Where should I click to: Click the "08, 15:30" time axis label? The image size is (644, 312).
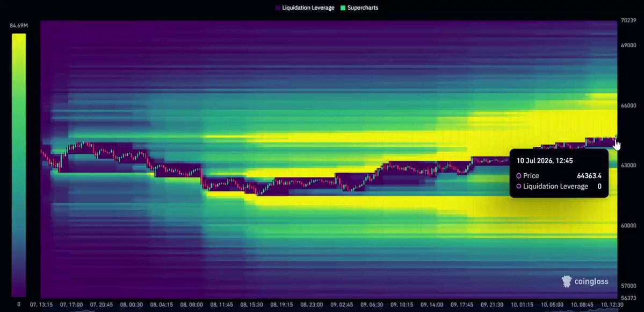point(251,305)
